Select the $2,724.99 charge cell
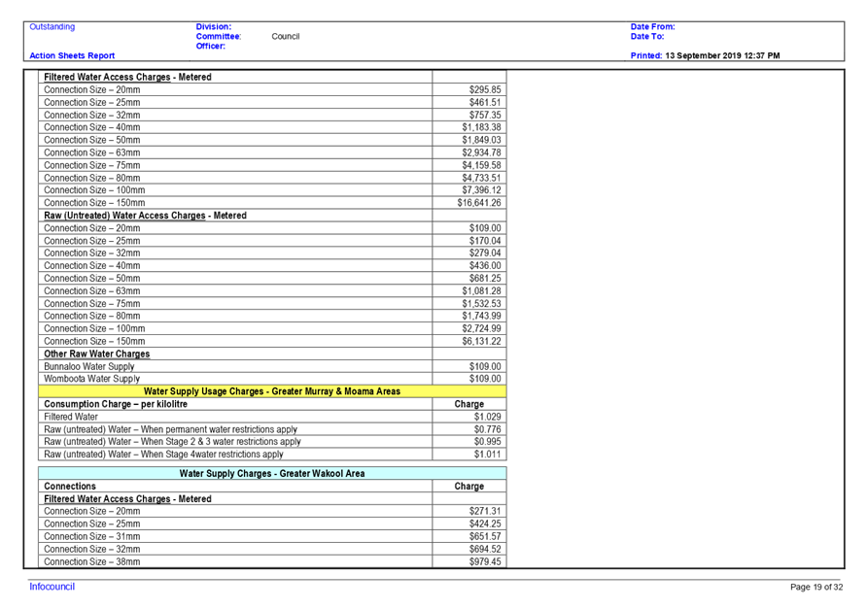 pos(469,328)
